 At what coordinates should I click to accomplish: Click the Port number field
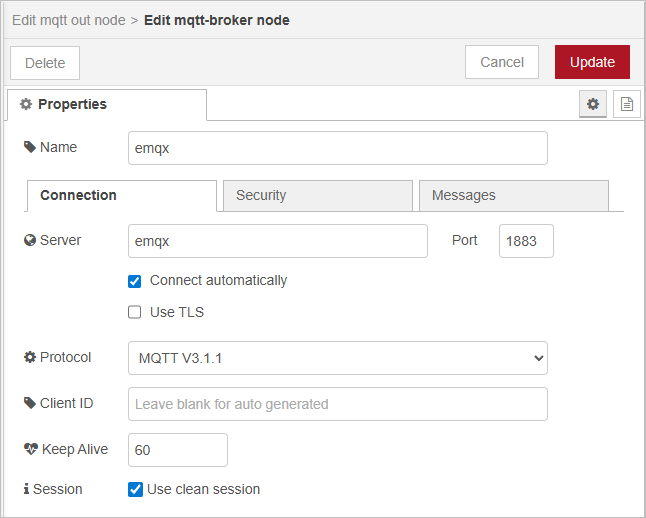(x=526, y=241)
